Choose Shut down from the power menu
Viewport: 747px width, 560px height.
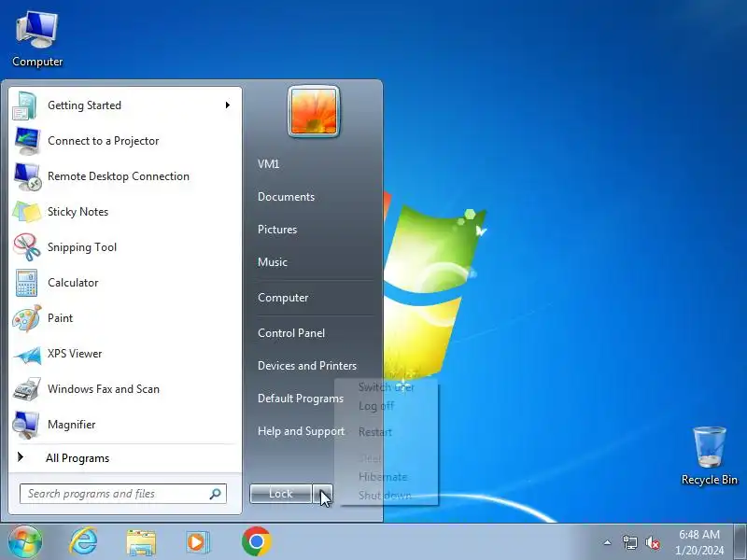click(385, 496)
